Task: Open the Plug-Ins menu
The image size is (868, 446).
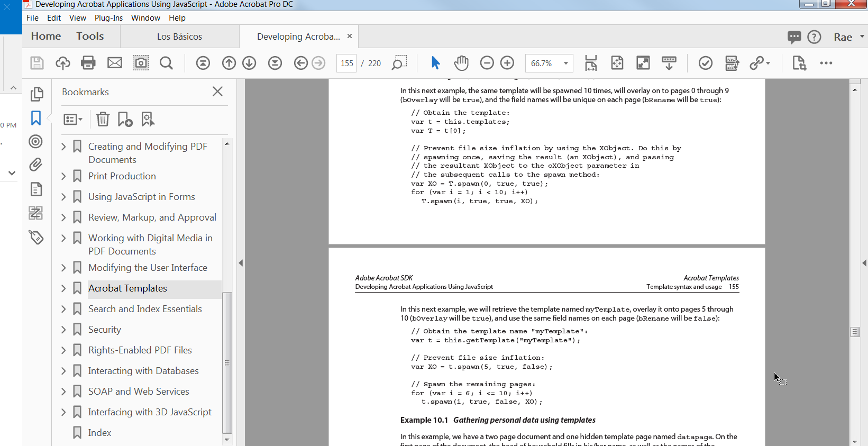Action: [x=108, y=17]
